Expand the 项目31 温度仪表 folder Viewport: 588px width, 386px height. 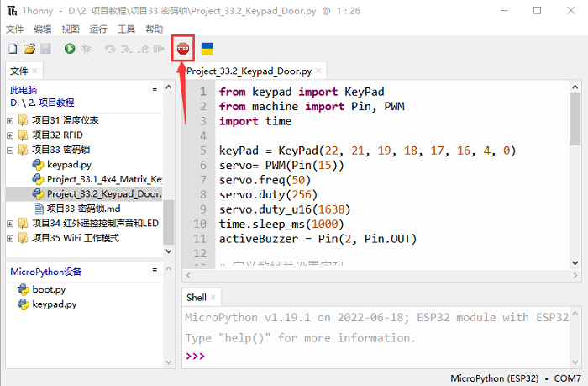(x=10, y=120)
